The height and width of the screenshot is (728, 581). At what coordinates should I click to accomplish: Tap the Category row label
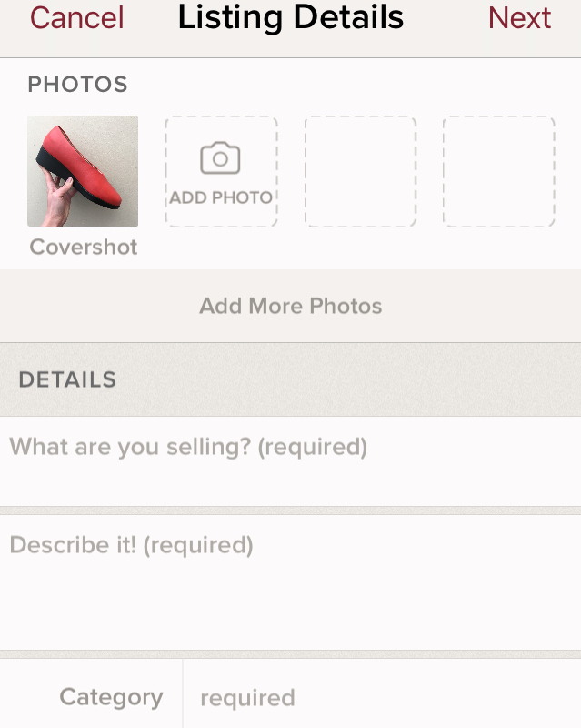point(111,698)
